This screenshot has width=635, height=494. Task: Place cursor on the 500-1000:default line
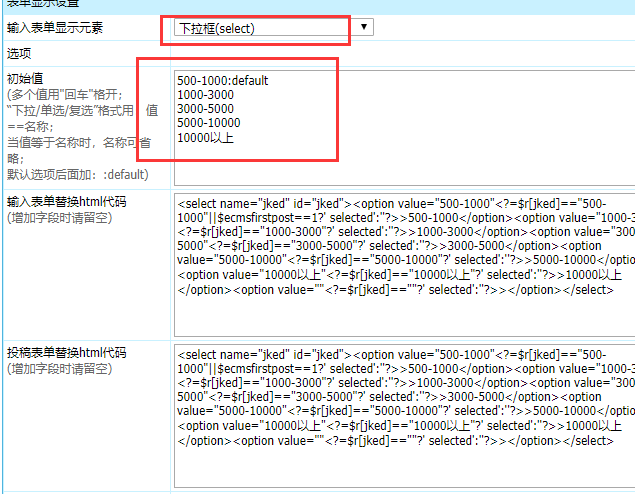pyautogui.click(x=222, y=80)
